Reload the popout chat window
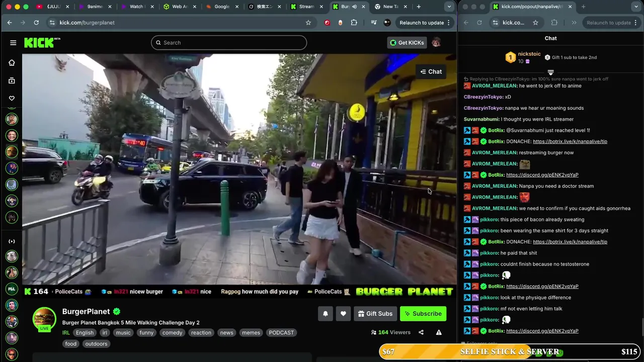 point(479,23)
